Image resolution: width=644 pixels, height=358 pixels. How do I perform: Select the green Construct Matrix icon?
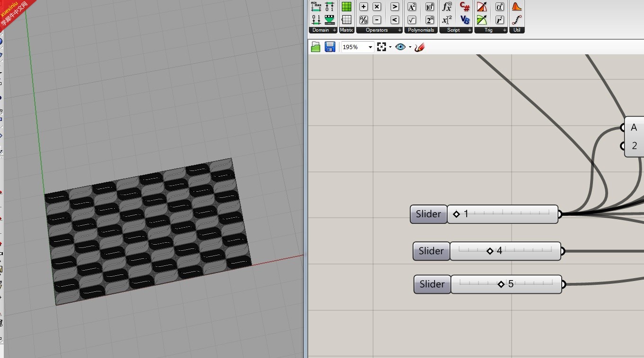click(347, 7)
